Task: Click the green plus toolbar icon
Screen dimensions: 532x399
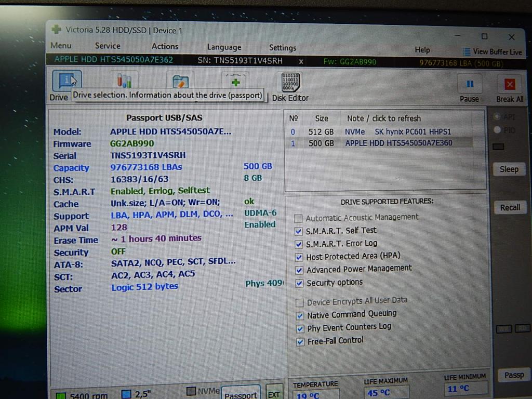Action: 235,82
